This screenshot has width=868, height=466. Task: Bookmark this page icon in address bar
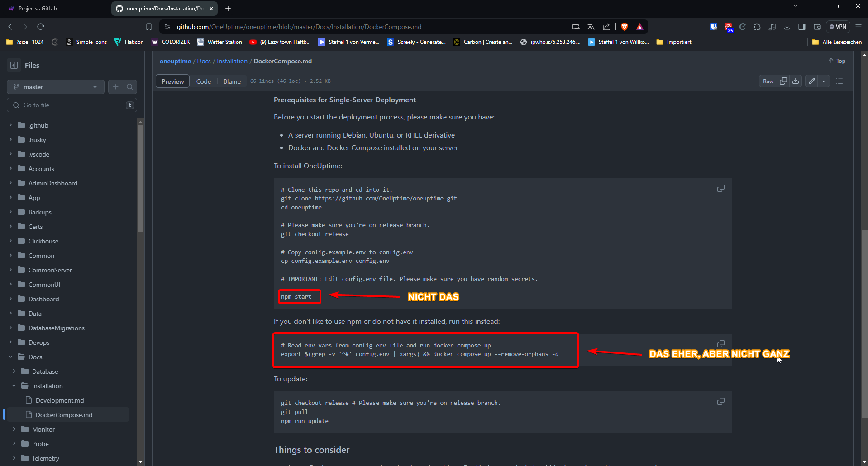coord(149,27)
